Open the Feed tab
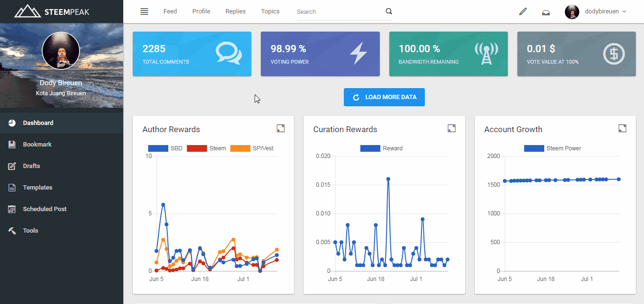The image size is (644, 304). tap(170, 11)
